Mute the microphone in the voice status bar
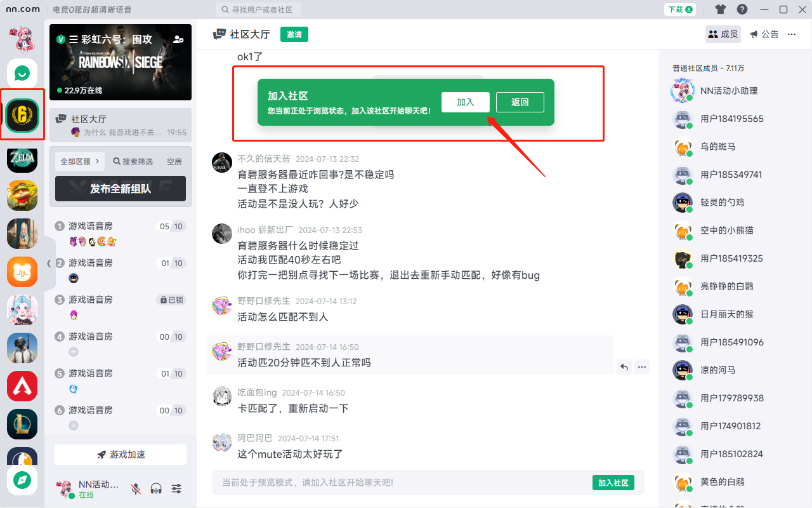Viewport: 812px width, 508px height. [x=136, y=488]
